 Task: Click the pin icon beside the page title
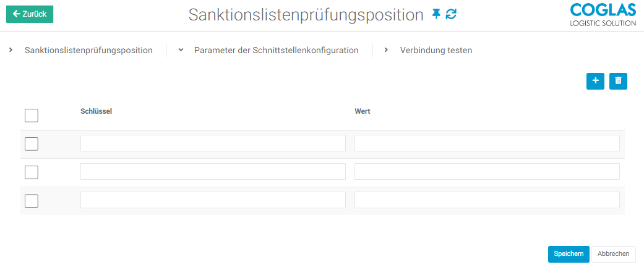click(436, 14)
